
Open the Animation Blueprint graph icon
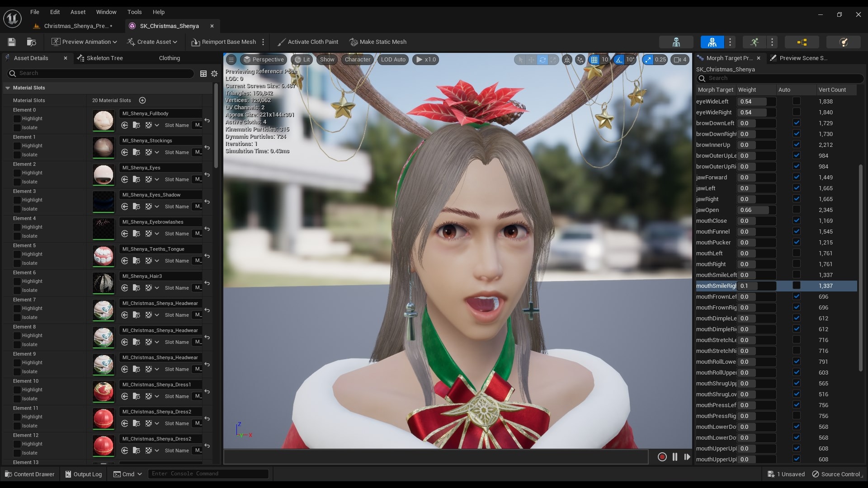802,42
